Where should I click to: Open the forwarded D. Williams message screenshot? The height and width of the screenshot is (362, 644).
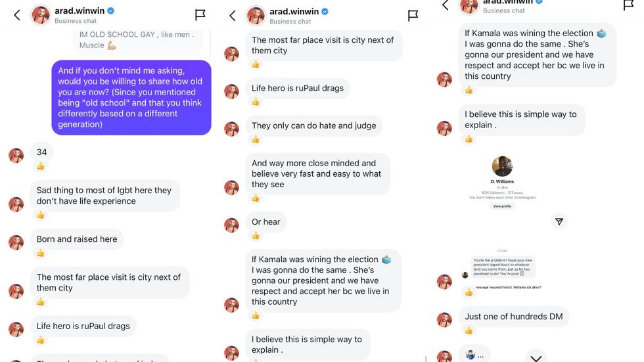(x=503, y=266)
